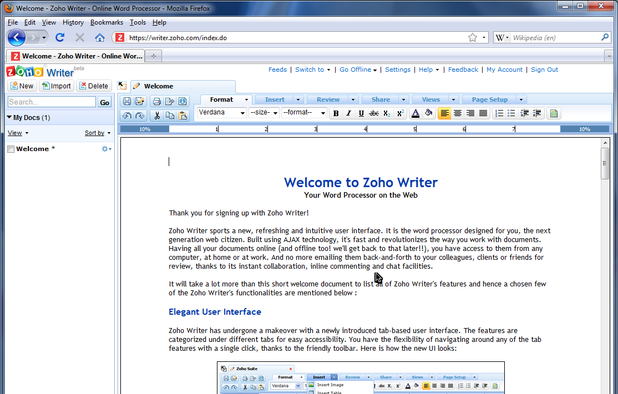Open Share tab dropdown arrow

pos(403,100)
